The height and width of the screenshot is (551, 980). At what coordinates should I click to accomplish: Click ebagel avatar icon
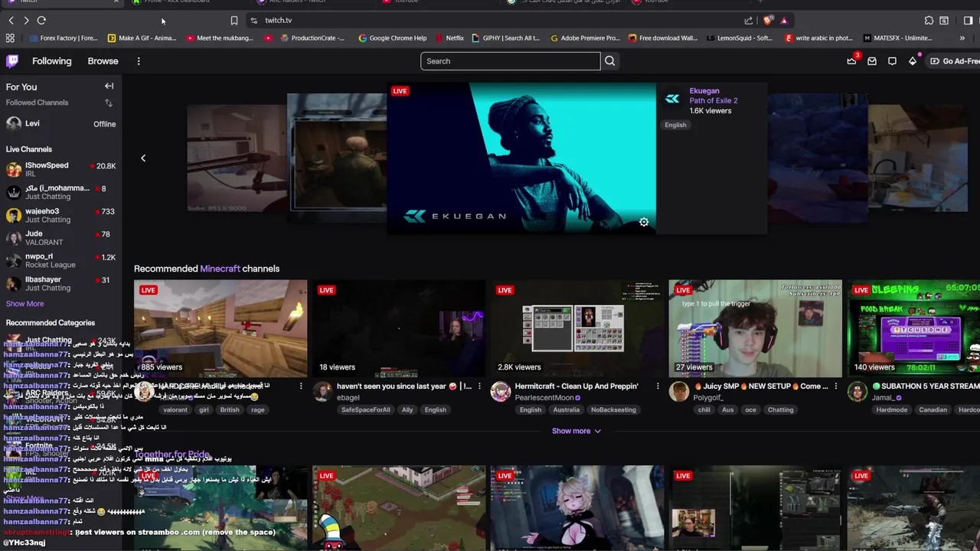click(322, 392)
